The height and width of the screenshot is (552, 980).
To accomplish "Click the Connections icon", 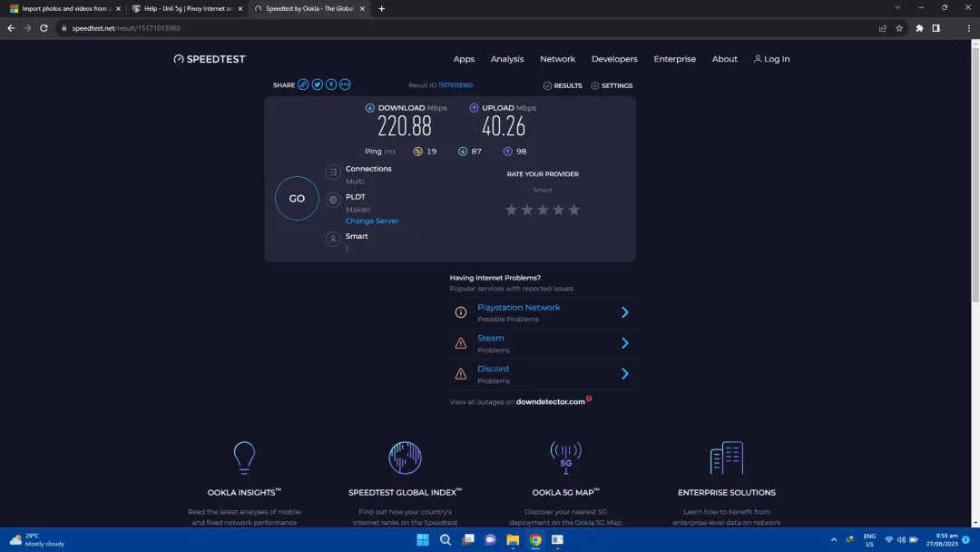I will [333, 172].
